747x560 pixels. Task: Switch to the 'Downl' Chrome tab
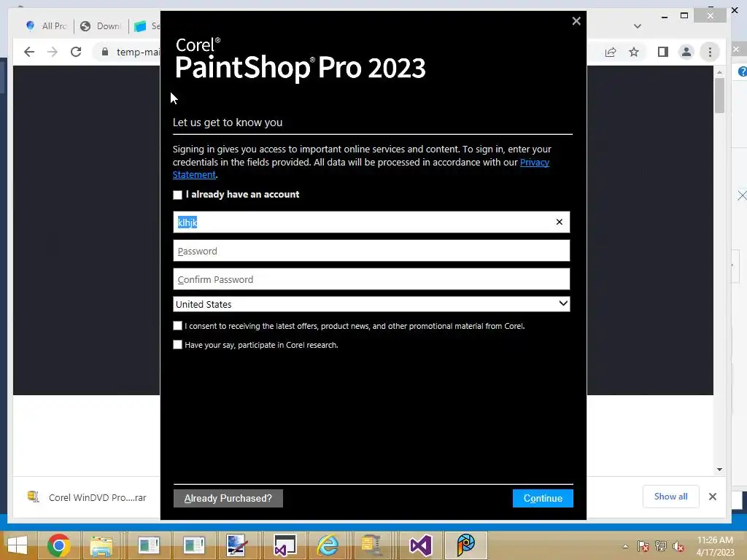(x=101, y=26)
